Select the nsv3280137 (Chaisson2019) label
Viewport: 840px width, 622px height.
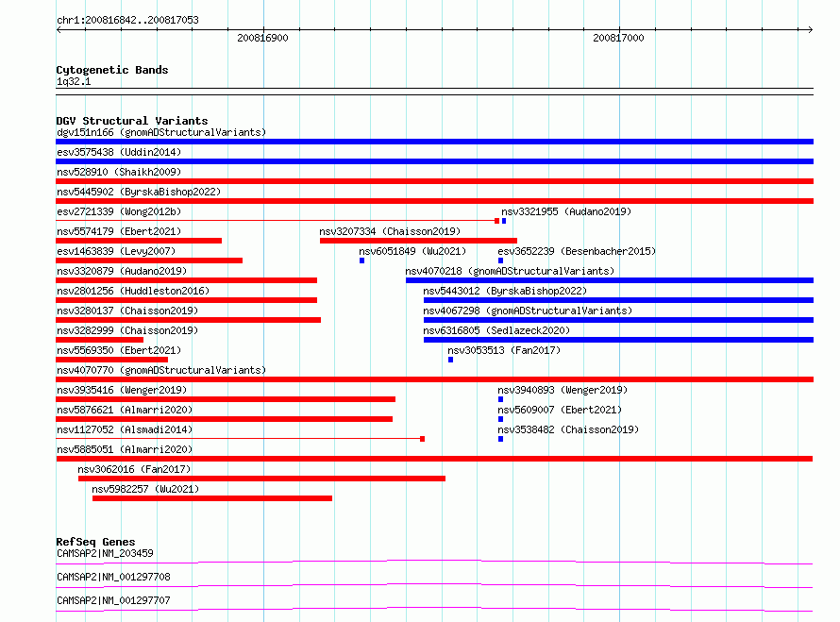click(127, 311)
